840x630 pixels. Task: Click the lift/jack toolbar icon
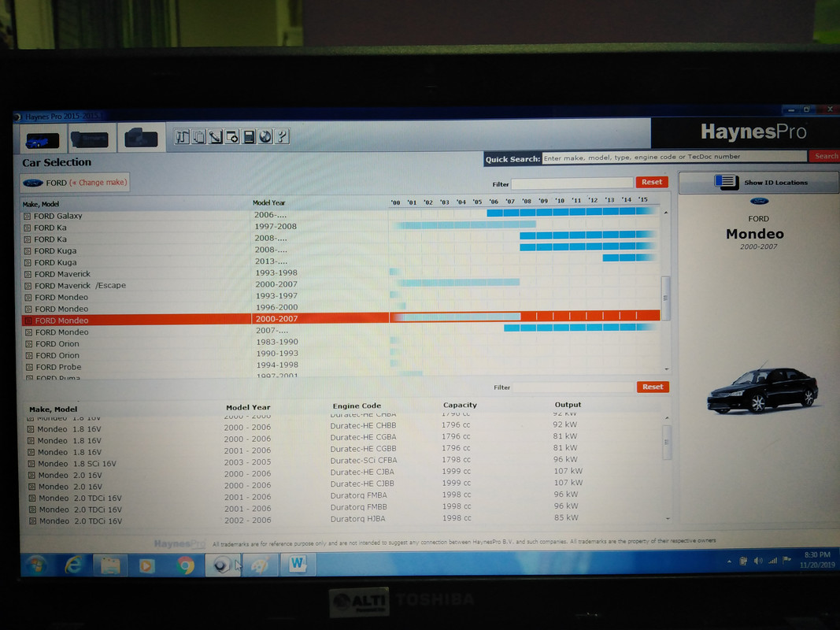(182, 137)
